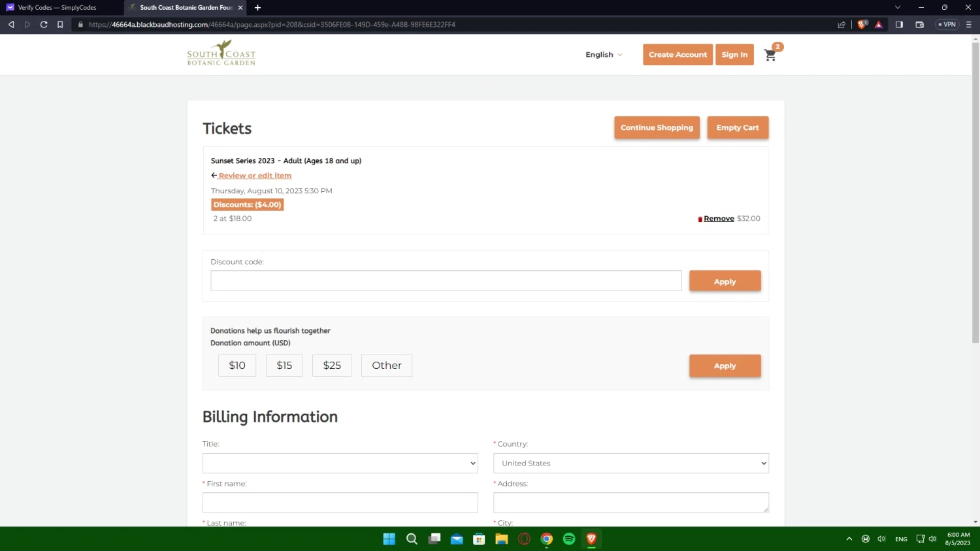Open Brave Shields lion icon
Image resolution: width=980 pixels, height=551 pixels.
[x=862, y=25]
